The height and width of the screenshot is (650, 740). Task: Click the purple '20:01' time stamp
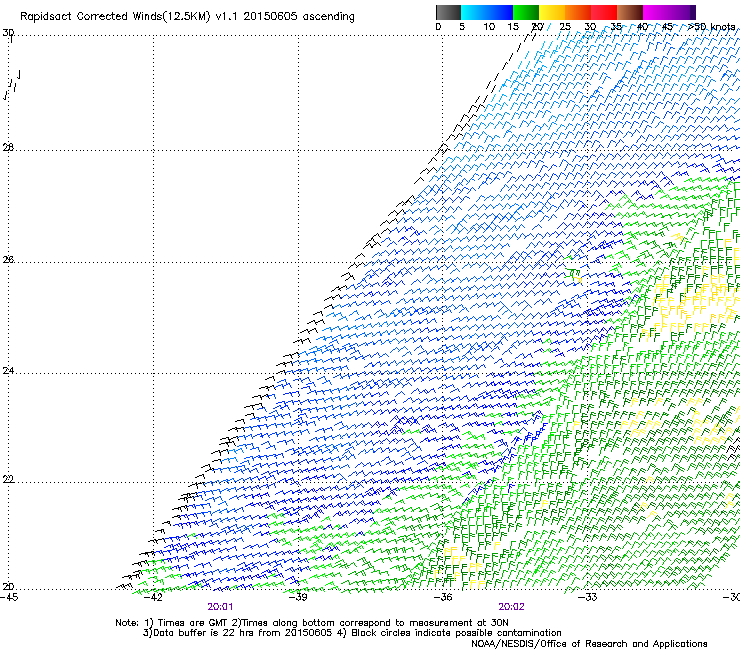[x=220, y=607]
